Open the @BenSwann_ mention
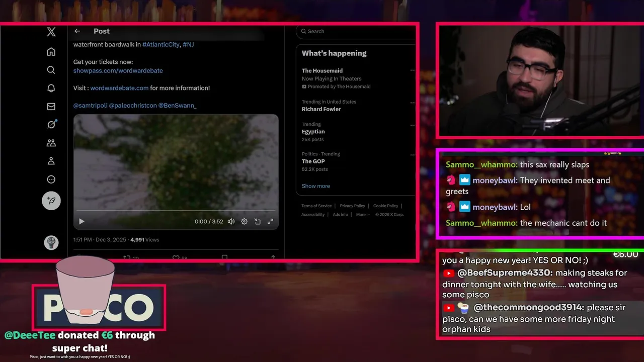This screenshot has height=362, width=644. pyautogui.click(x=178, y=106)
